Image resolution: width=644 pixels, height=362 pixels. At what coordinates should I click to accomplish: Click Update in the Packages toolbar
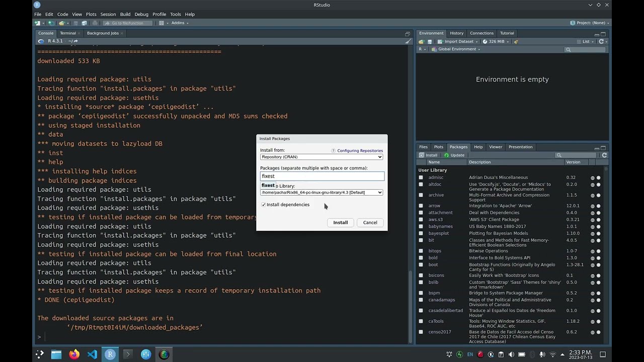click(x=454, y=155)
